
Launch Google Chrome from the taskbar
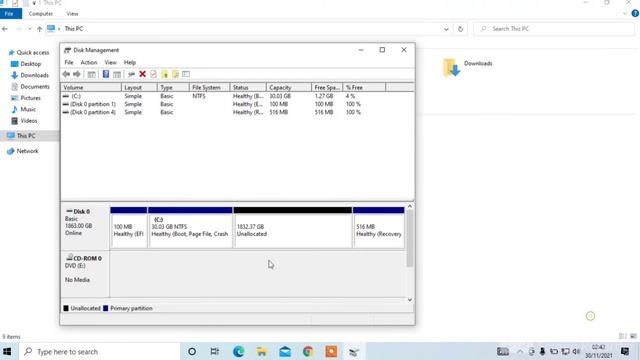[x=308, y=351]
